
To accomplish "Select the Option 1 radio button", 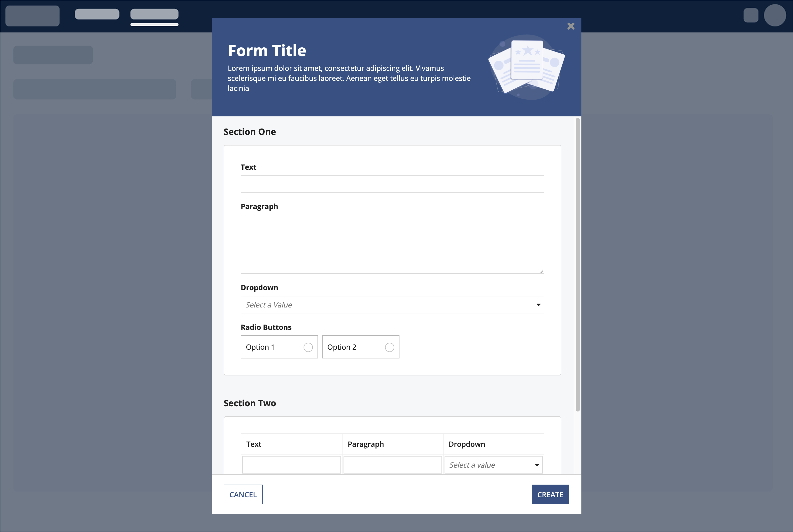I will click(x=308, y=347).
